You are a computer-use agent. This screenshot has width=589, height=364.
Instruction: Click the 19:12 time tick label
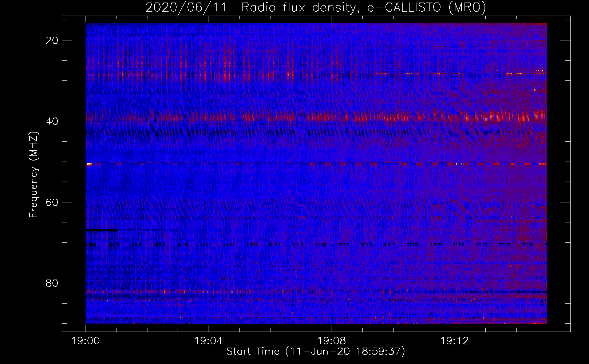pyautogui.click(x=455, y=341)
